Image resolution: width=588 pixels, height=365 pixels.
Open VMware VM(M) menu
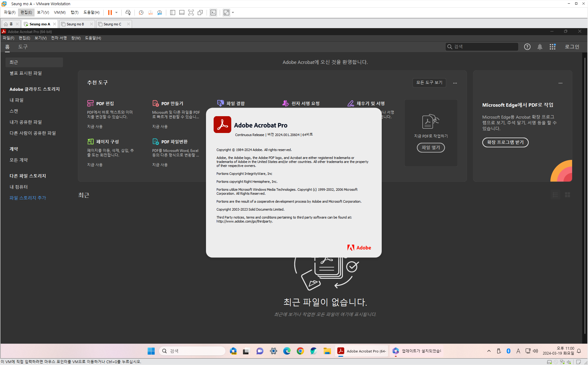click(60, 13)
